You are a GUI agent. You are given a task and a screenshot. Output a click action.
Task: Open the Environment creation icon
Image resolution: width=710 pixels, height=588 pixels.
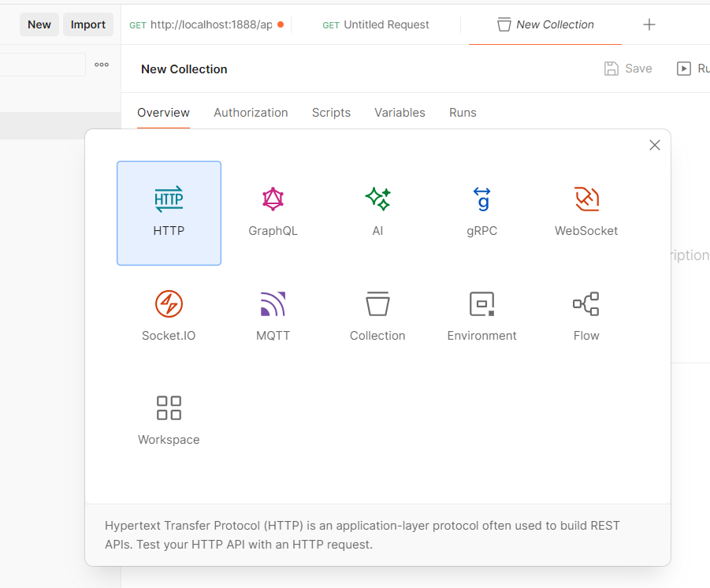[481, 313]
